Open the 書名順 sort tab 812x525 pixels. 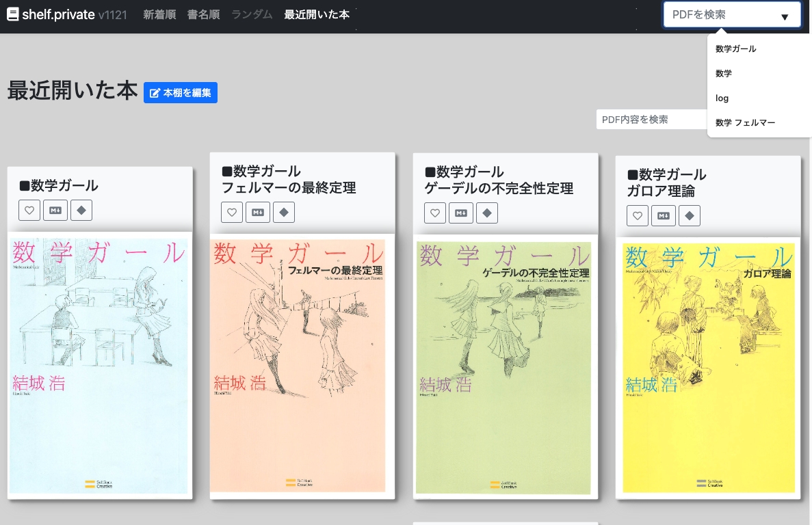[204, 14]
